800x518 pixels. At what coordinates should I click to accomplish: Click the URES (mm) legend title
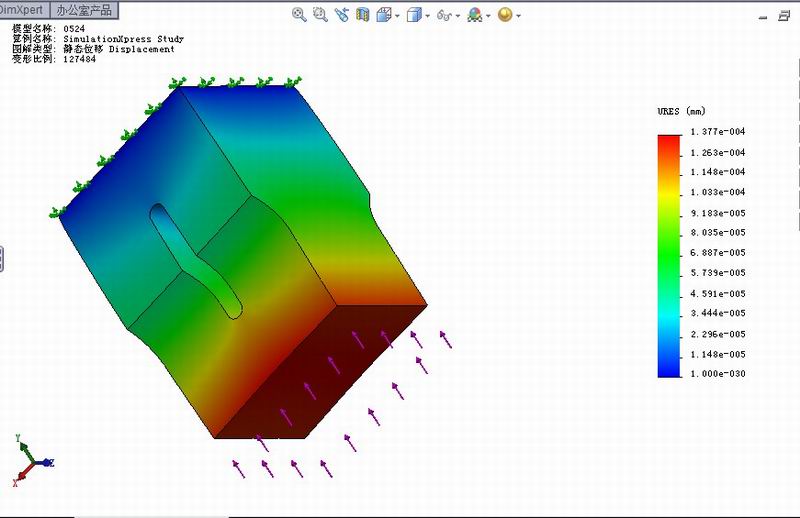point(681,111)
